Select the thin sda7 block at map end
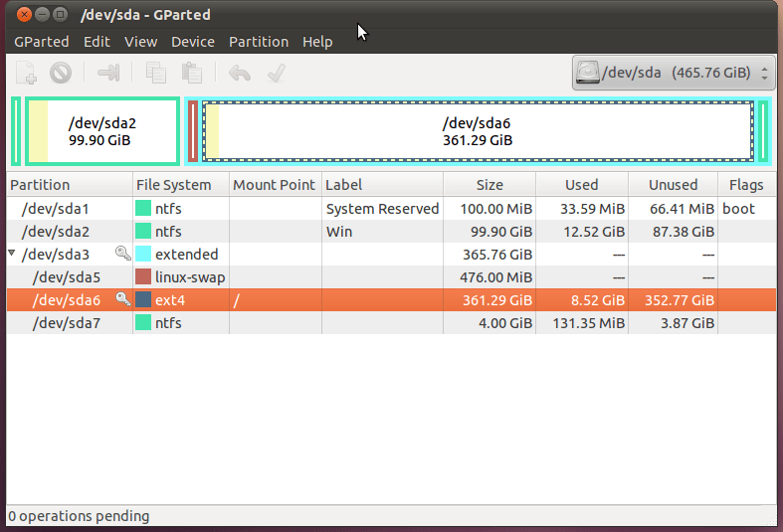Viewport: 783px width, 532px height. pos(763,131)
